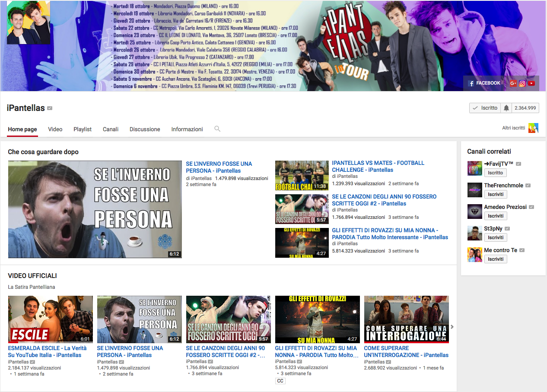Click '5.814.323 visualizzazioni' in Video Ufficiali
The height and width of the screenshot is (392, 547).
tap(302, 367)
